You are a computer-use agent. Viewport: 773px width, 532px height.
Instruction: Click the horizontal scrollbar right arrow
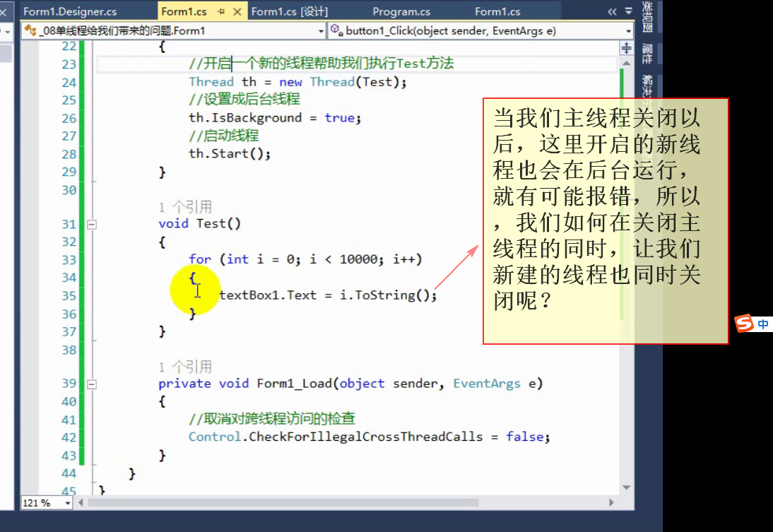pos(611,502)
